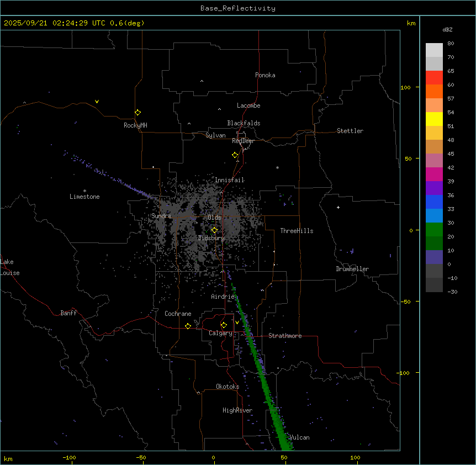
Task: Select the yellow swatch in the dBZ legend
Action: (434, 119)
